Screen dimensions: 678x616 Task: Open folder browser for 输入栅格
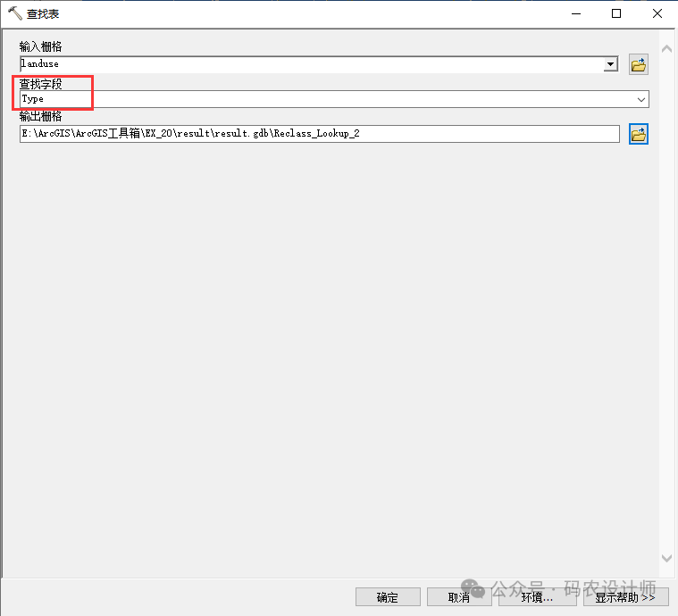click(x=638, y=64)
